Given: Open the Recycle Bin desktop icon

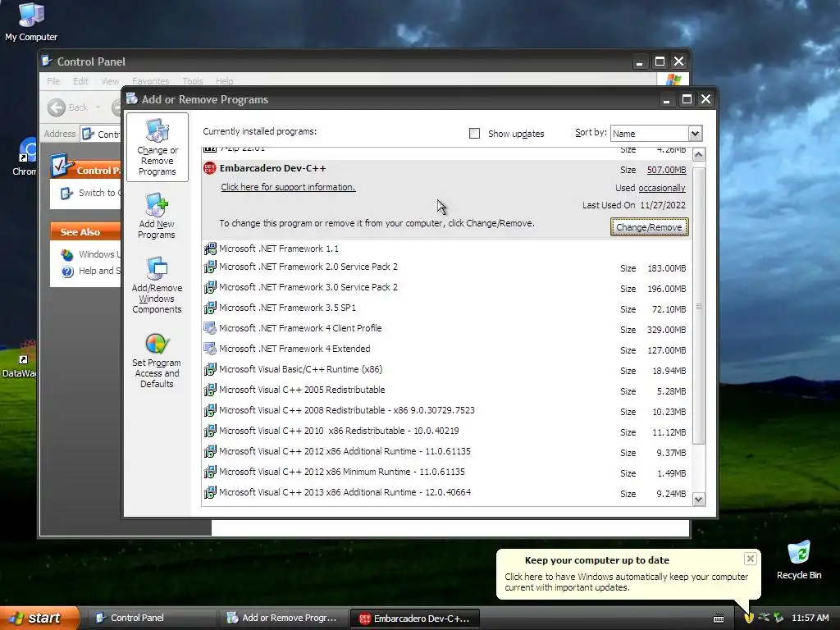Looking at the screenshot, I should [799, 559].
